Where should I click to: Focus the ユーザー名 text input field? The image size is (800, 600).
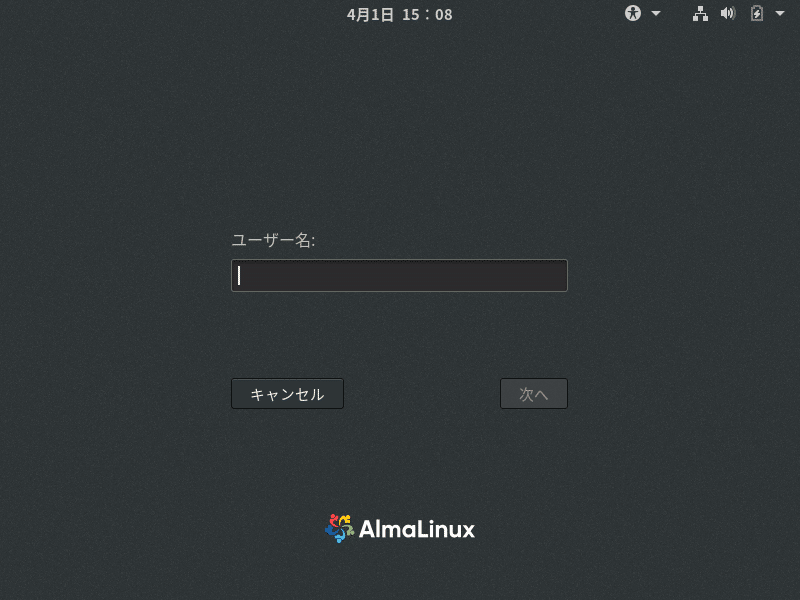(x=399, y=276)
